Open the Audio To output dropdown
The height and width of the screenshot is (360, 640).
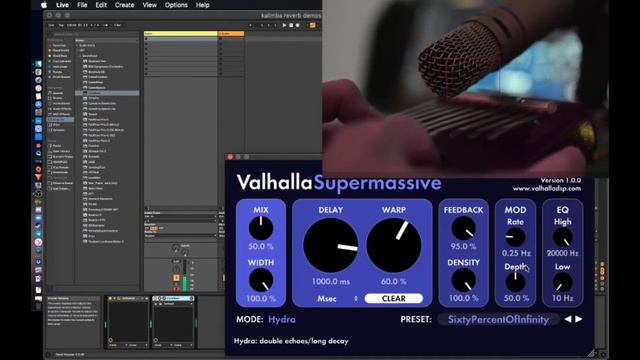coord(181,236)
